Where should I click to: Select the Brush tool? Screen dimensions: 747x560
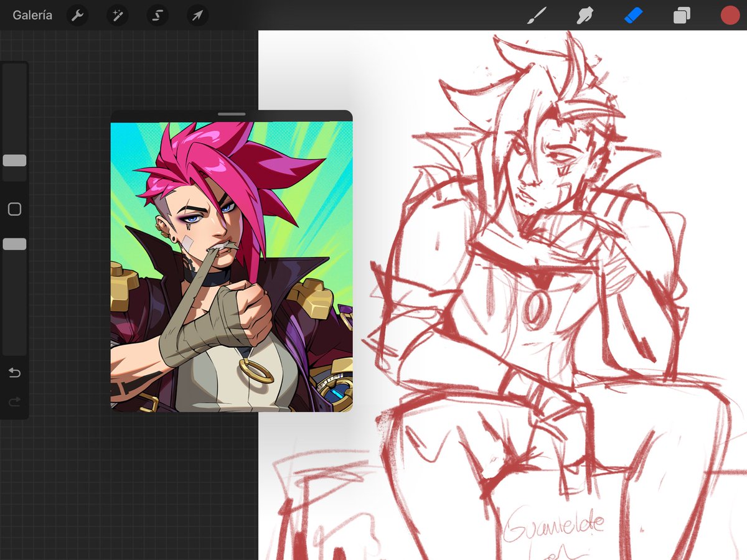click(537, 15)
